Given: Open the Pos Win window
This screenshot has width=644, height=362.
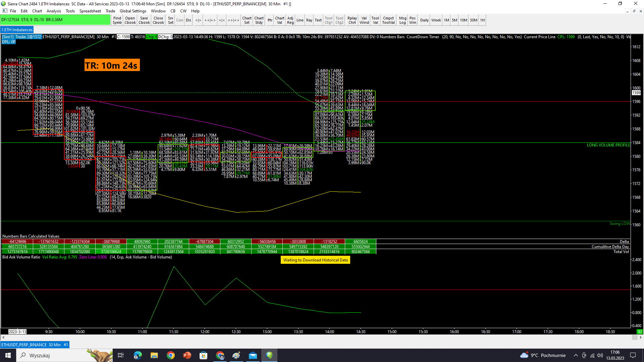Looking at the screenshot, I should pyautogui.click(x=413, y=20).
